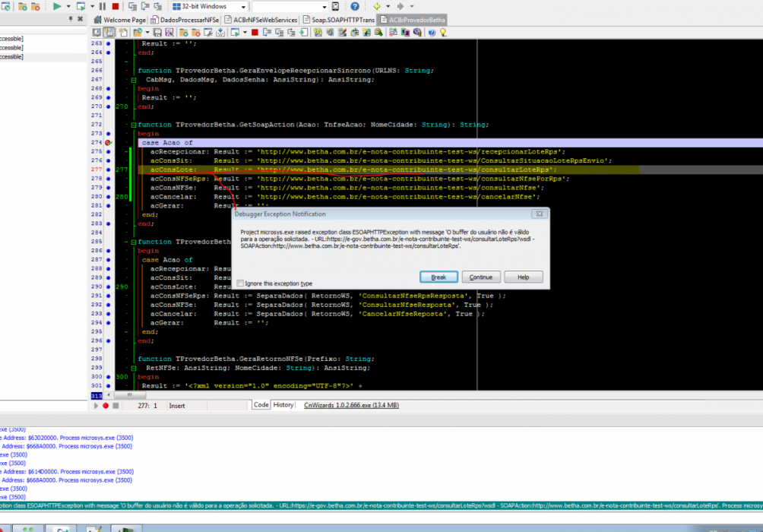Toggle the breakpoint on line 274
The image size is (763, 532).
(x=109, y=143)
